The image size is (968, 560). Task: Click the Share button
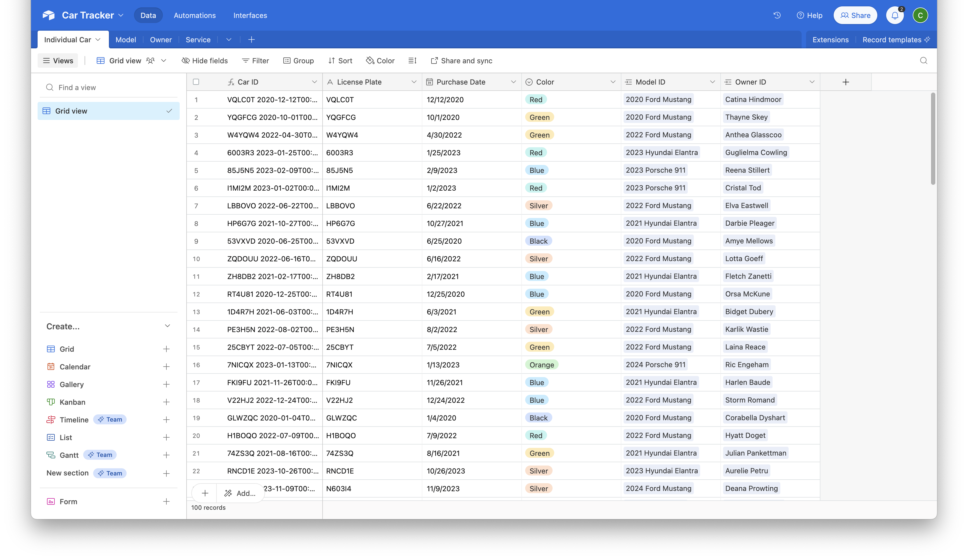pyautogui.click(x=855, y=15)
